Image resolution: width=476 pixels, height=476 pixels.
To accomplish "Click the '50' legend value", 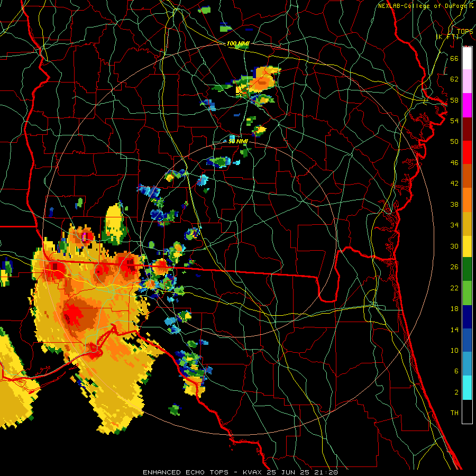I will [x=454, y=142].
